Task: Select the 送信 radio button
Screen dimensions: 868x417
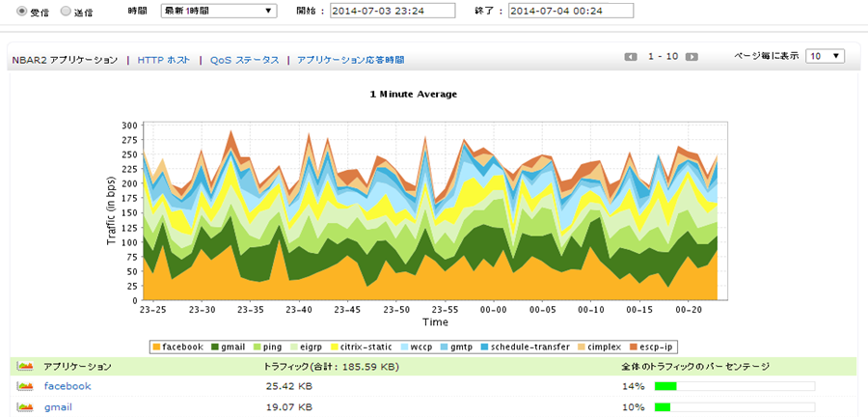Action: click(x=66, y=12)
